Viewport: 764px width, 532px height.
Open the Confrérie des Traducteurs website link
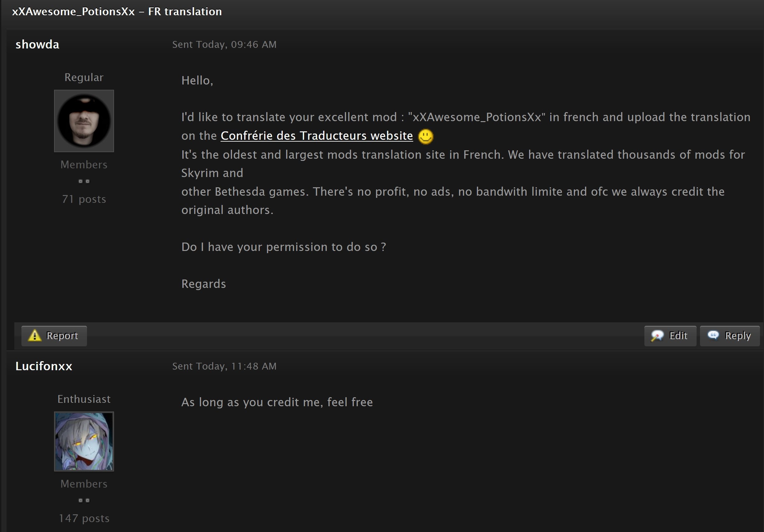point(317,136)
